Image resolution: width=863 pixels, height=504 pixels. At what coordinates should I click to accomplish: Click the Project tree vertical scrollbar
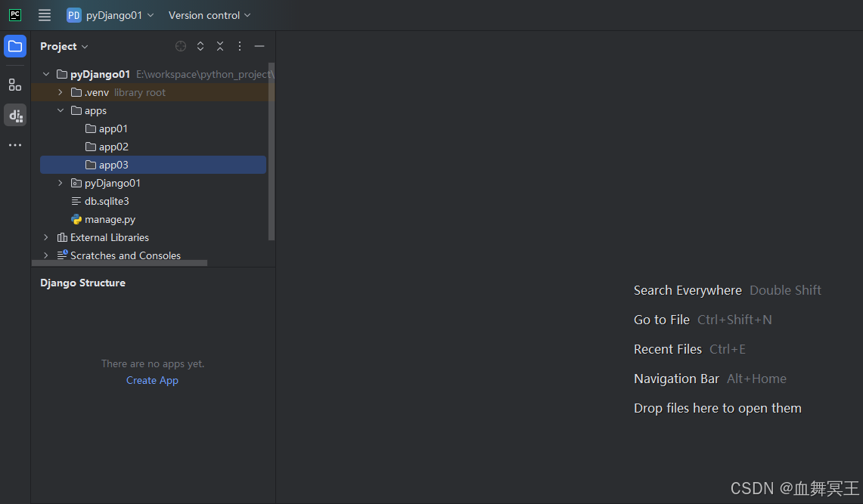(x=272, y=152)
